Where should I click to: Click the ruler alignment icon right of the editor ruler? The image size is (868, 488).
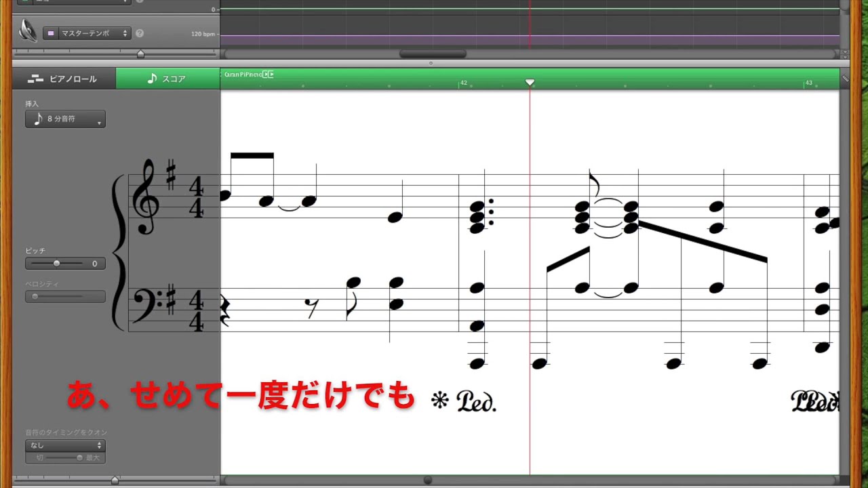(845, 79)
